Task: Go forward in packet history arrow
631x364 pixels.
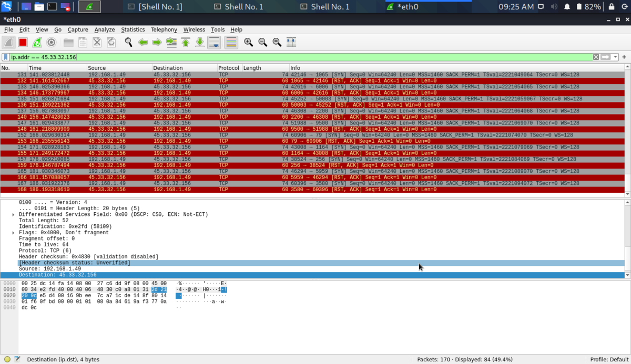Action: point(157,43)
